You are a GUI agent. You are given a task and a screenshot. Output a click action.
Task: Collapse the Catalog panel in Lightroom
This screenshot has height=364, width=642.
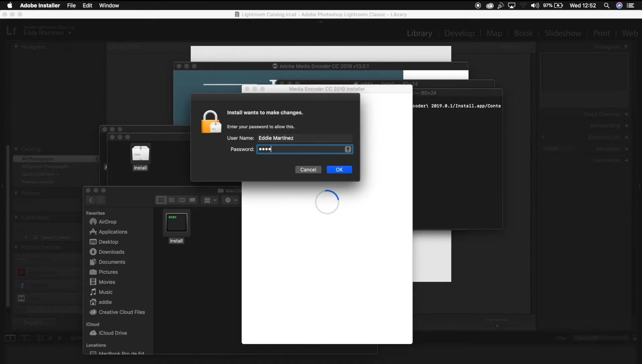(16, 149)
